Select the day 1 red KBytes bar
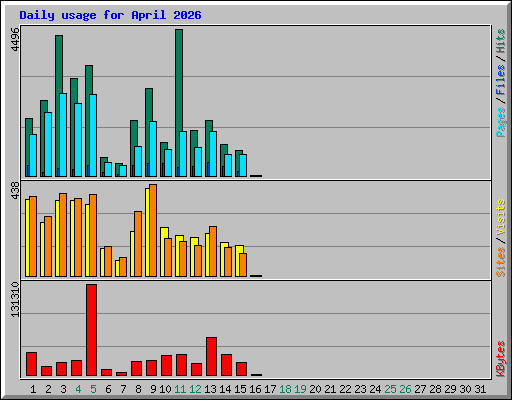The height and width of the screenshot is (400, 512). pyautogui.click(x=32, y=364)
